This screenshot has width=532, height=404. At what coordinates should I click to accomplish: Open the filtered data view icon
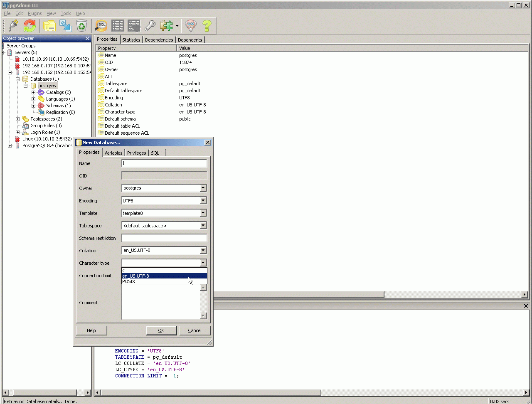click(x=134, y=26)
